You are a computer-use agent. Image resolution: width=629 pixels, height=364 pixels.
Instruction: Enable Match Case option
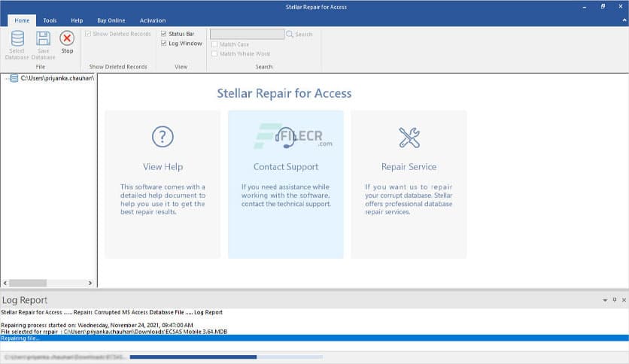(x=214, y=44)
